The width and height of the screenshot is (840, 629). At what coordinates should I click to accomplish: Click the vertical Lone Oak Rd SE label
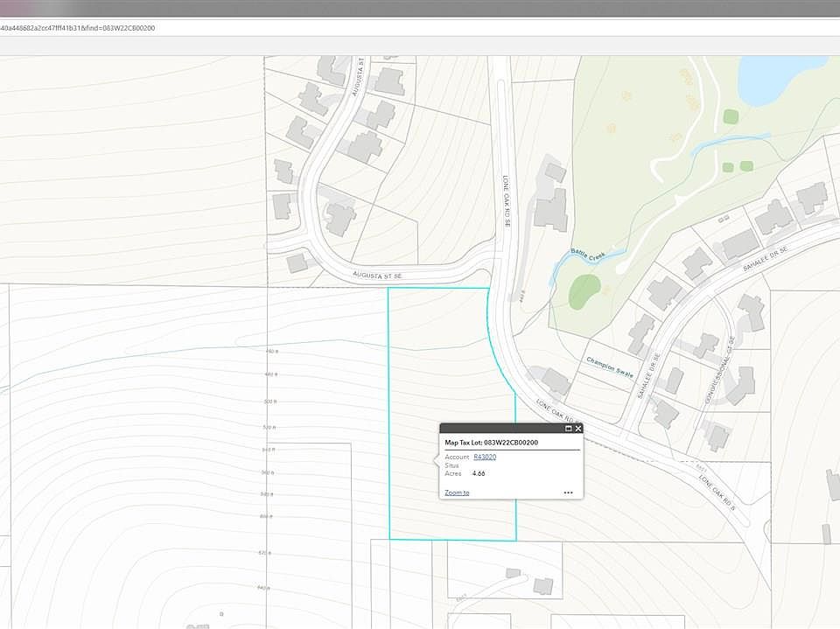click(506, 202)
